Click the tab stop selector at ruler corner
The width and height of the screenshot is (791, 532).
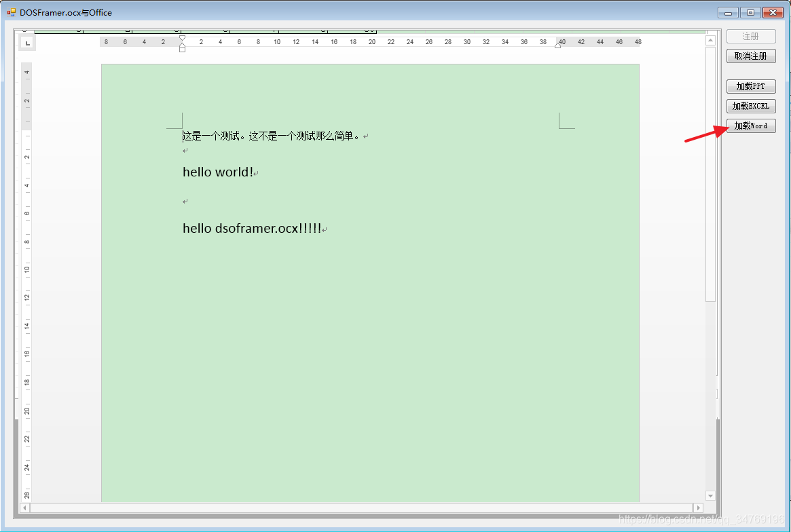(28, 43)
